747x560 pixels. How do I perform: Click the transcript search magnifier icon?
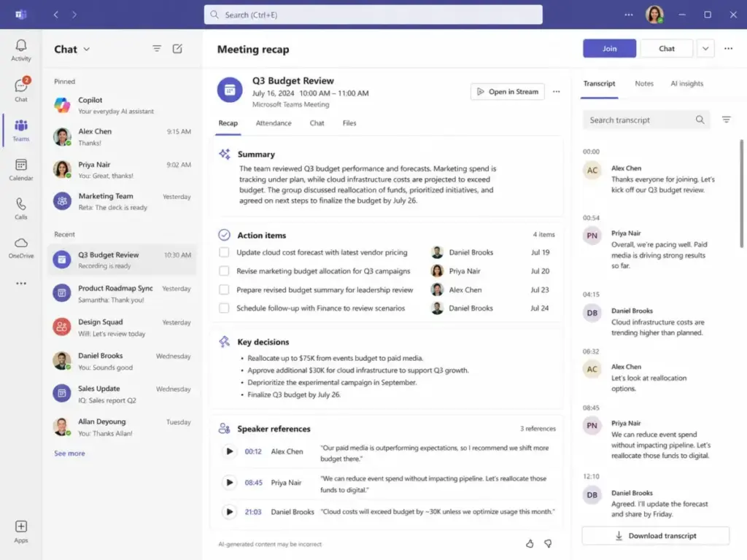pyautogui.click(x=700, y=120)
